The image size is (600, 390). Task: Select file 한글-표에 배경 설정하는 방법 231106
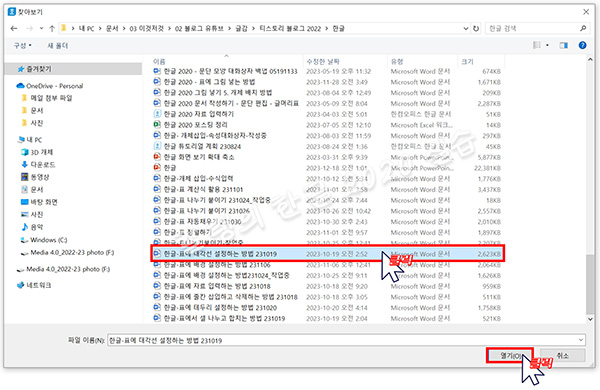328,265
